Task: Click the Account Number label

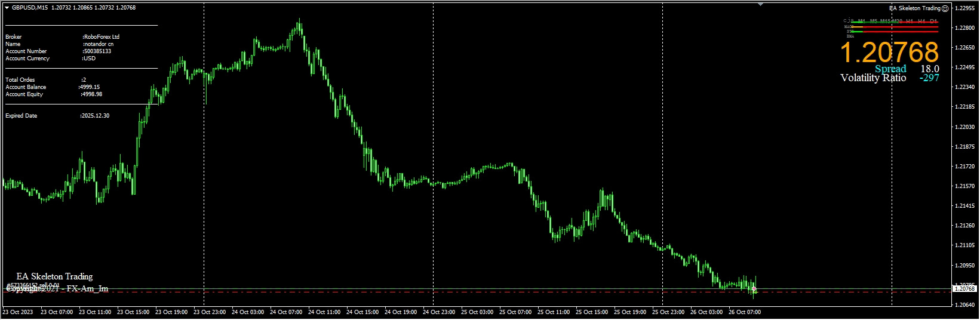Action: coord(26,51)
